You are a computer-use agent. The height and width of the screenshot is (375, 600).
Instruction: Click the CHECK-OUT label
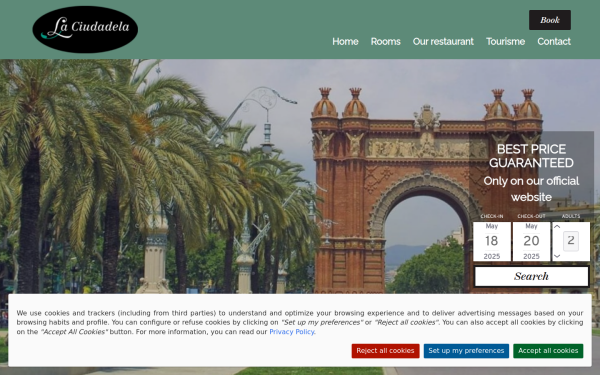pyautogui.click(x=531, y=216)
